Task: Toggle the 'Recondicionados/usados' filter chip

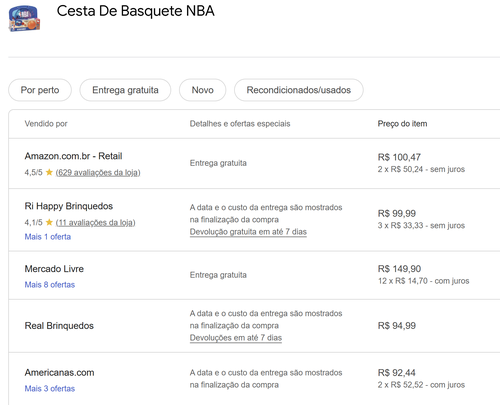Action: click(299, 90)
